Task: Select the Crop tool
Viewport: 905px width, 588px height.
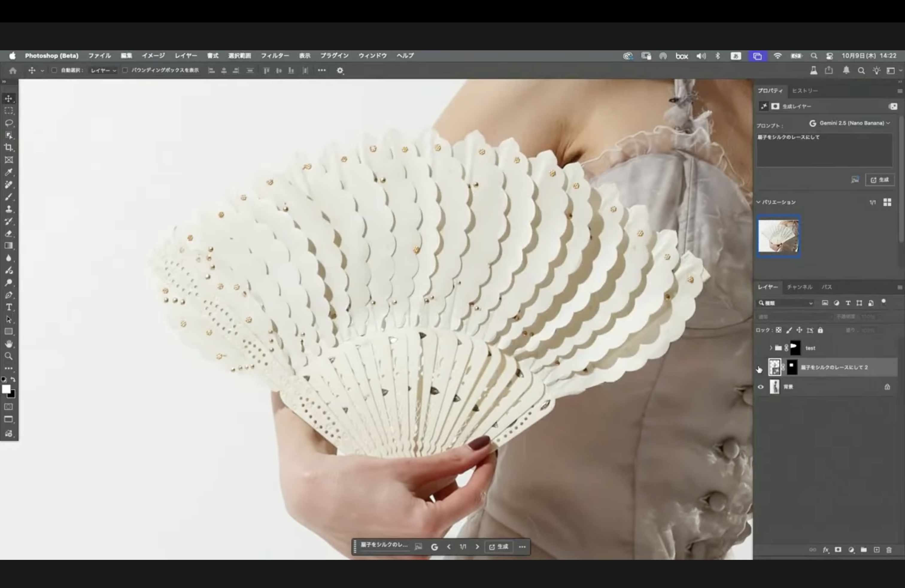Action: (9, 148)
